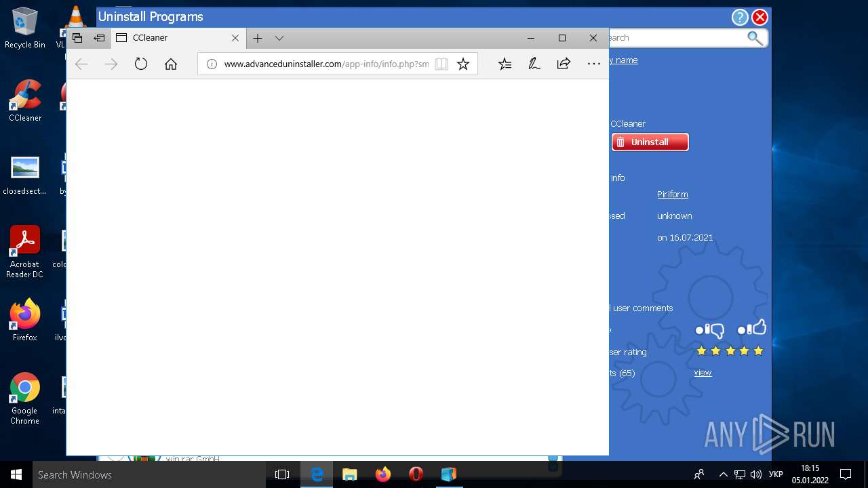Open the volume control tray icon
The image size is (868, 488).
click(756, 474)
